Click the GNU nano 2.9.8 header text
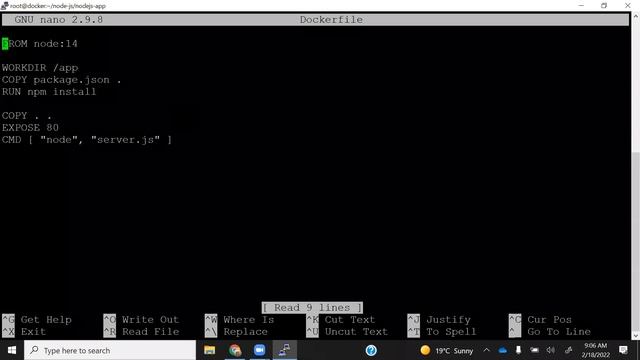The width and height of the screenshot is (640, 360). coord(59,20)
